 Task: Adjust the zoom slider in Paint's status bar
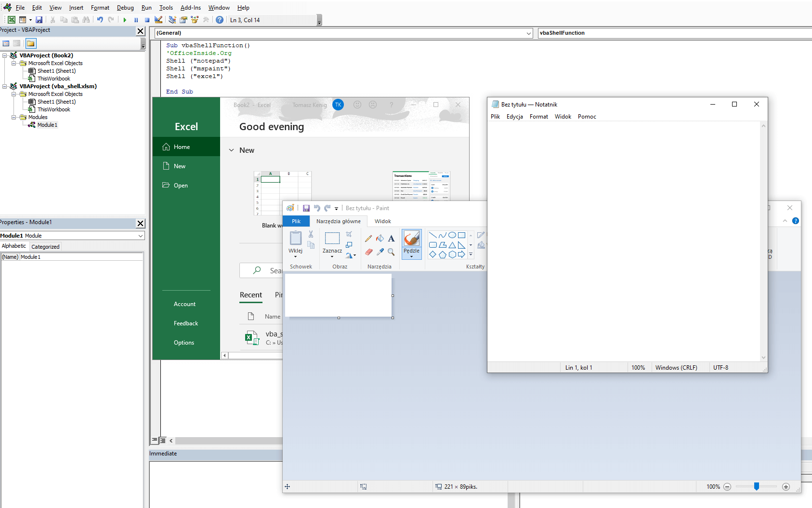point(757,487)
